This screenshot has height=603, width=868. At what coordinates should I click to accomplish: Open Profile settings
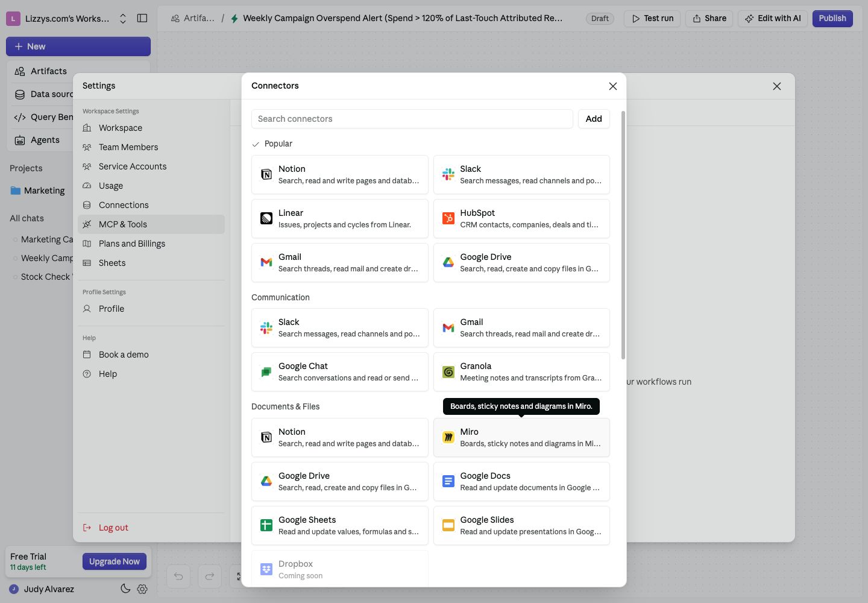(151, 309)
